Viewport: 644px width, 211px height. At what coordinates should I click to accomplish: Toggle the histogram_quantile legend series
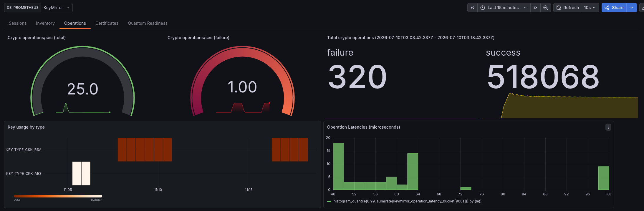407,201
